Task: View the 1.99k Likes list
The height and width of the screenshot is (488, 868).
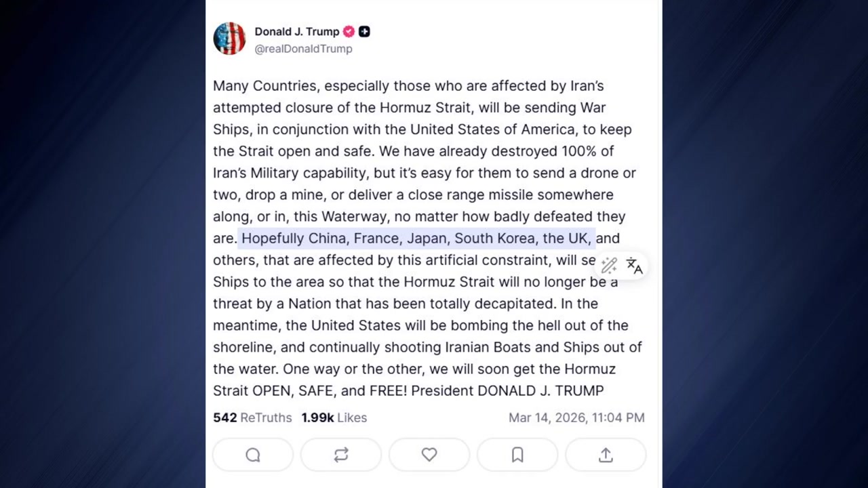Action: [334, 418]
